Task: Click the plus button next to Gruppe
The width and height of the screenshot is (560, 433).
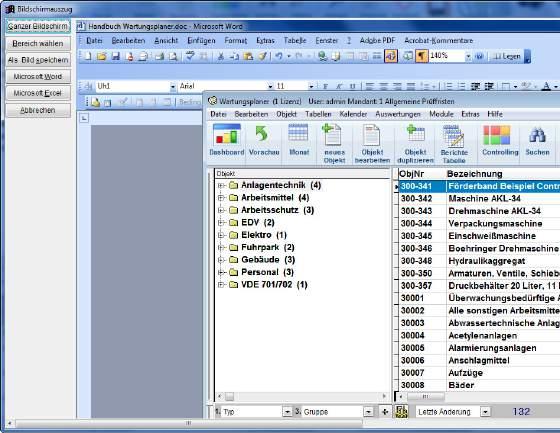Action: coord(385,412)
